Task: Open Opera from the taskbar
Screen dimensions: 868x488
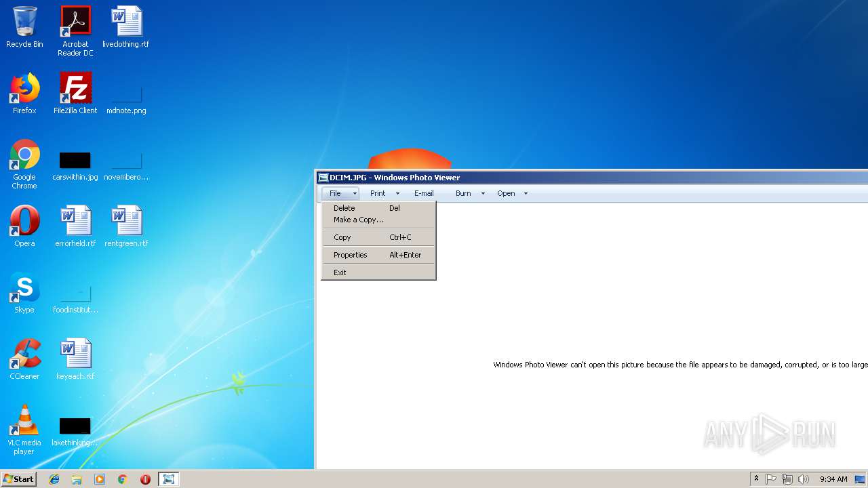Action: 145,479
